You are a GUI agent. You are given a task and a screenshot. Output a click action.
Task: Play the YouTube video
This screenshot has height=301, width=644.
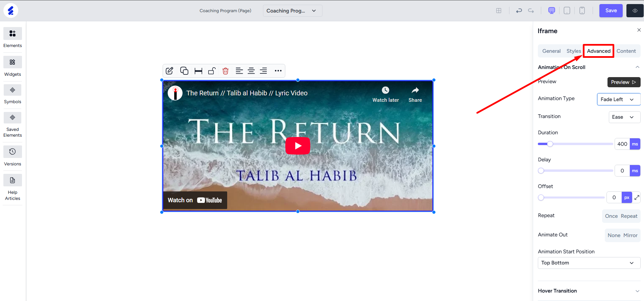[x=298, y=146]
